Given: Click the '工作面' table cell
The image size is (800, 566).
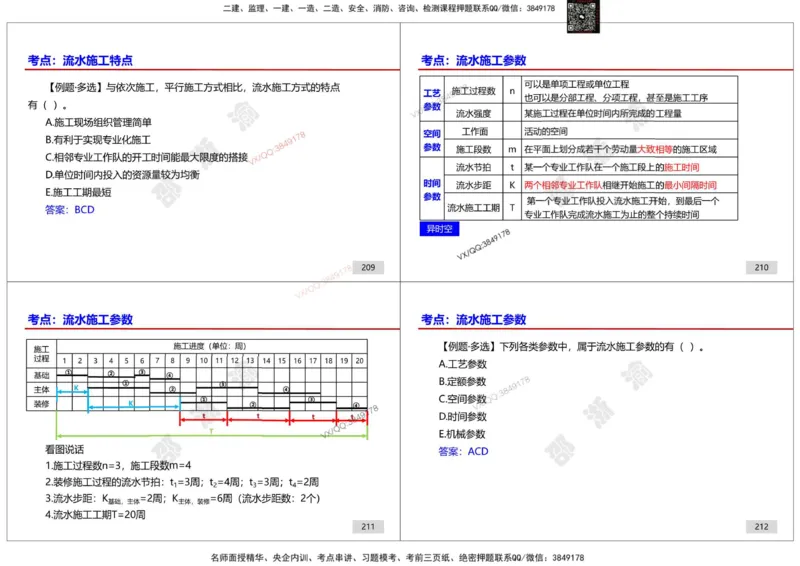Looking at the screenshot, I should point(473,131).
